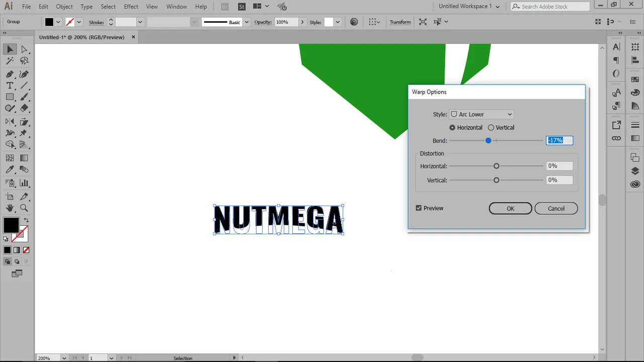
Task: Open the Layers panel icon
Action: [x=635, y=171]
